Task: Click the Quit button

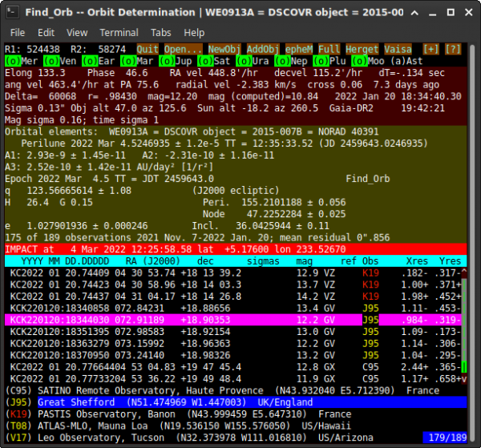Action: pos(148,49)
